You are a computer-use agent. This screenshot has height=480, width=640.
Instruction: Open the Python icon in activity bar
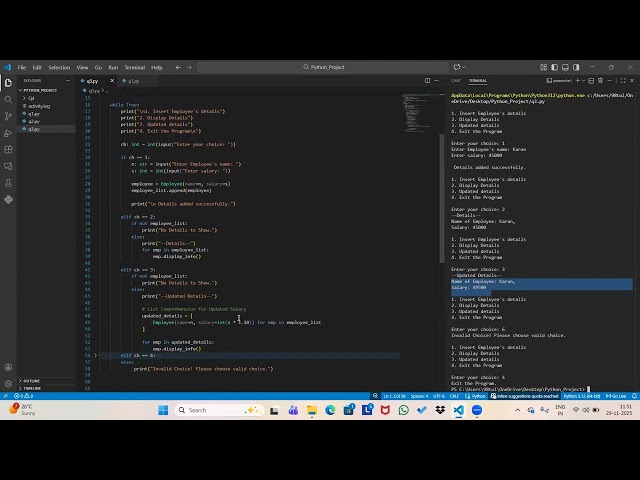click(x=8, y=200)
